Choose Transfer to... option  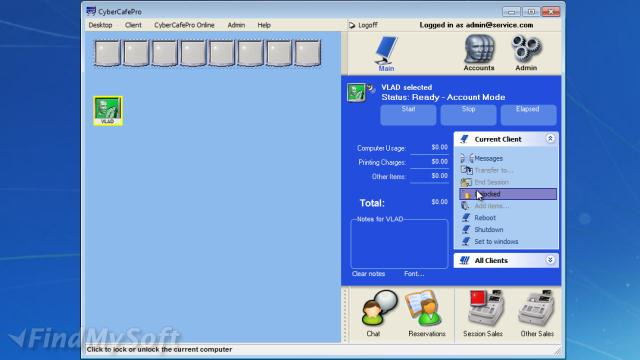493,170
